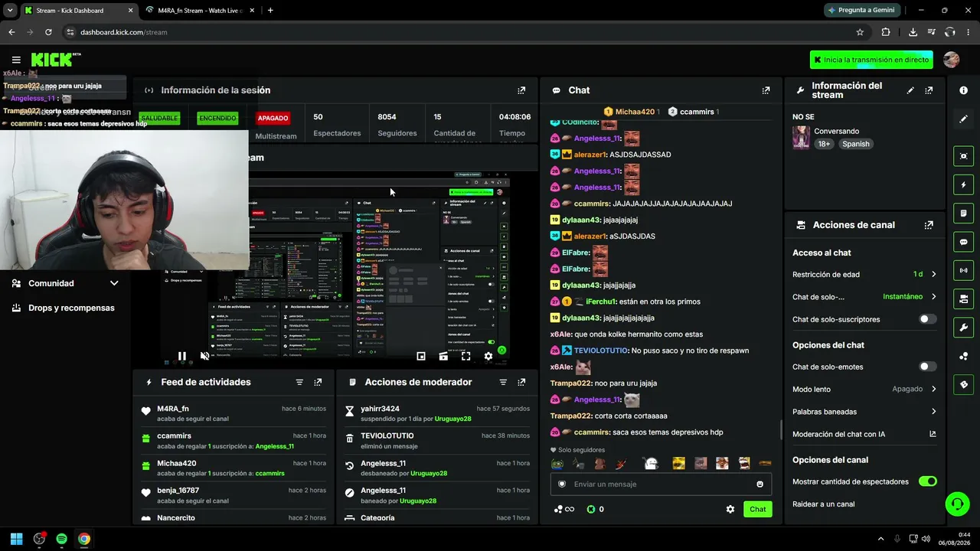
Task: Toggle Chat de solo-suscriptores switch
Action: (927, 319)
